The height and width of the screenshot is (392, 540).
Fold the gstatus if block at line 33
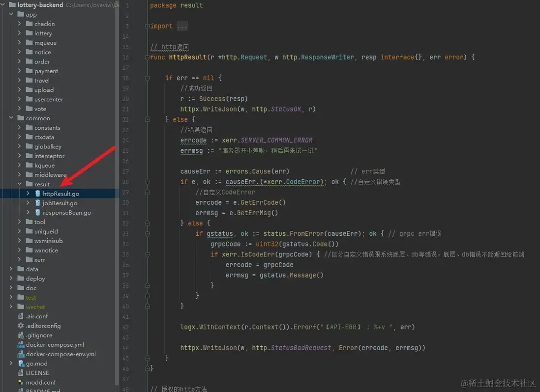click(x=148, y=233)
